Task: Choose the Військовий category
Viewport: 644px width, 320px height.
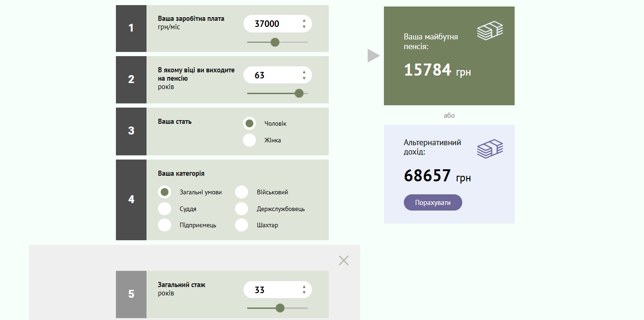Action: coord(242,192)
